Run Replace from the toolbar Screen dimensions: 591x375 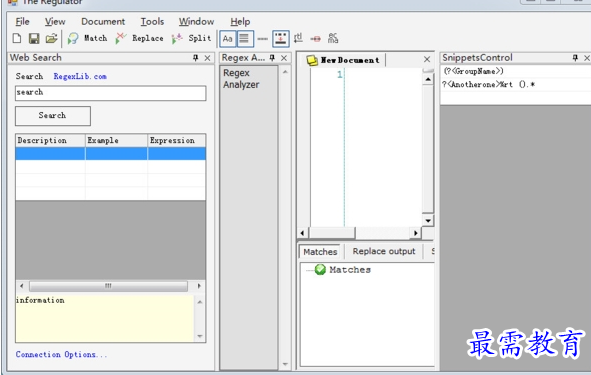pyautogui.click(x=139, y=38)
